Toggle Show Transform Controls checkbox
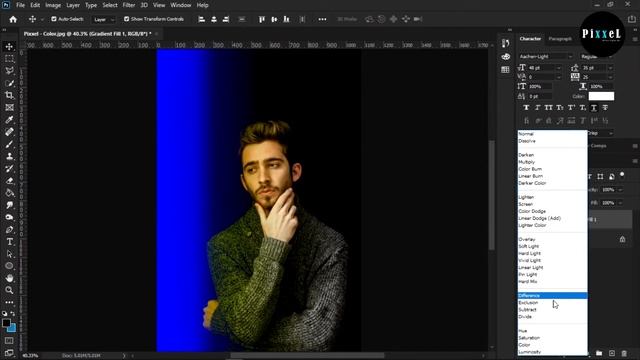This screenshot has height=360, width=640. 127,19
